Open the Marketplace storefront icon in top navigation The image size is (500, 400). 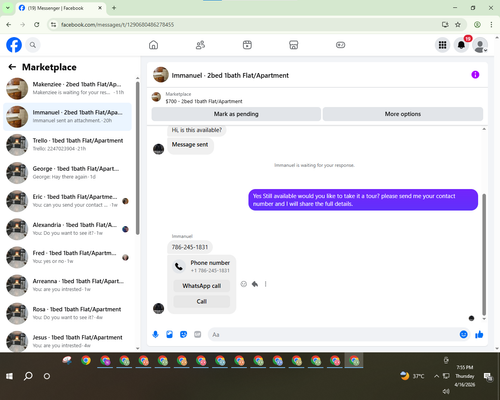coord(294,45)
